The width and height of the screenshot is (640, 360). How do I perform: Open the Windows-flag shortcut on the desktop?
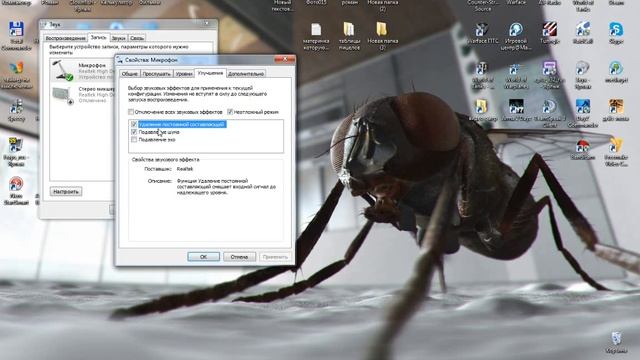16,68
